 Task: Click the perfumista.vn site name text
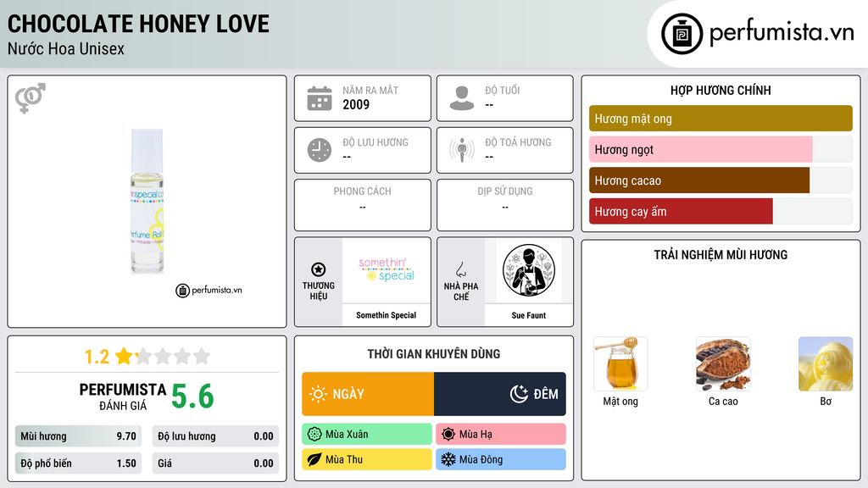tap(782, 32)
